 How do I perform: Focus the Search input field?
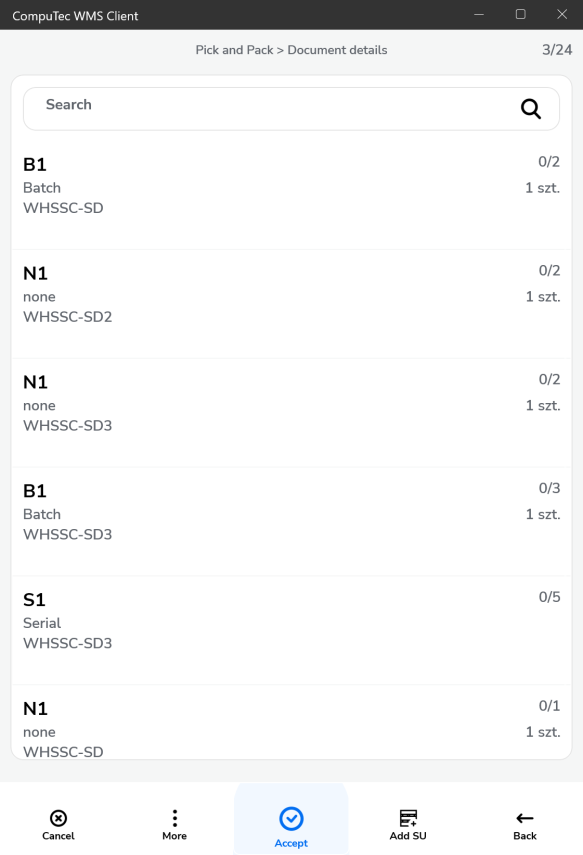pos(291,109)
